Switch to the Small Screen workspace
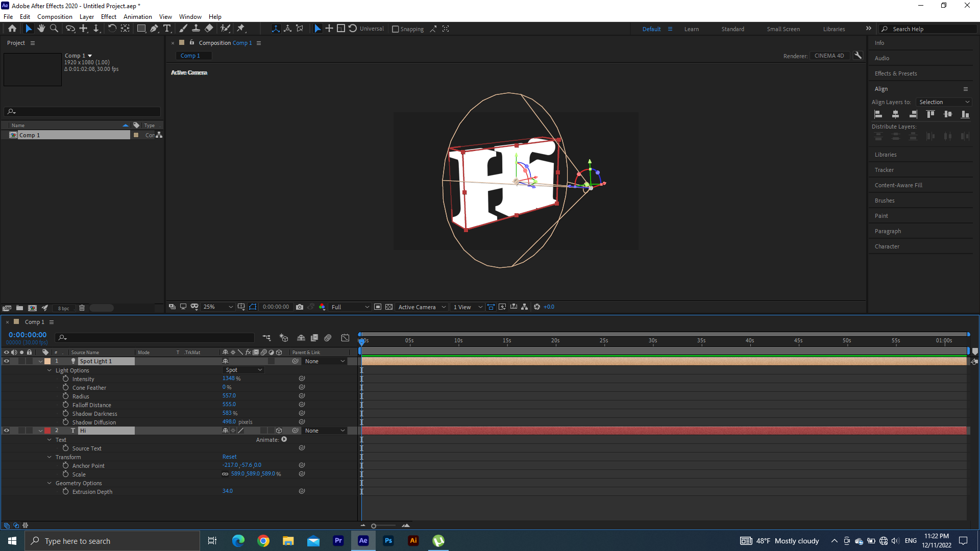Viewport: 980px width, 551px height. pos(783,29)
